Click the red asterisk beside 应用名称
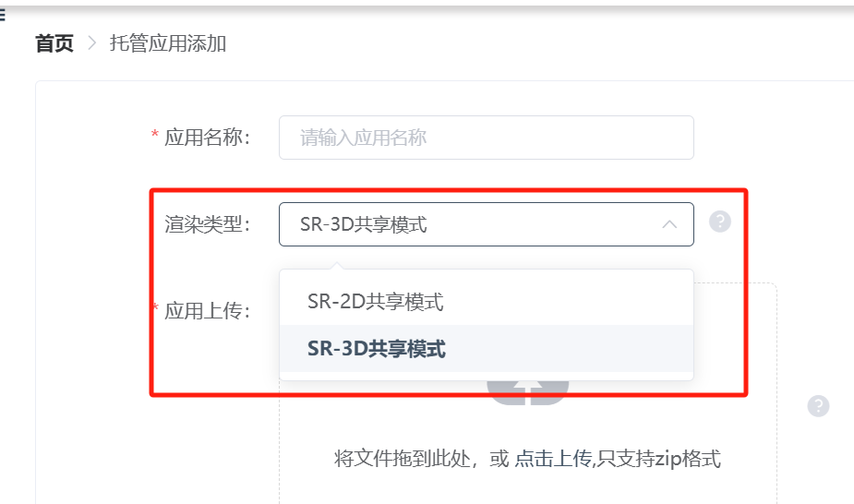The width and height of the screenshot is (854, 504). (x=155, y=135)
